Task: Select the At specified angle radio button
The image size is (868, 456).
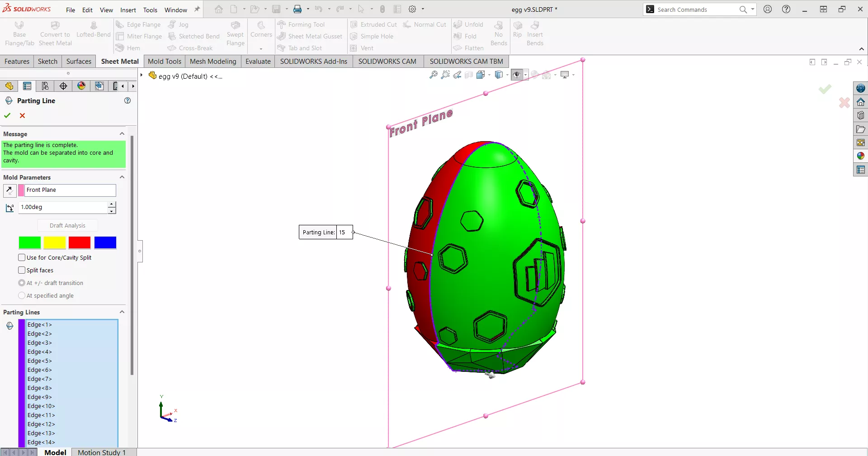Action: (22, 295)
